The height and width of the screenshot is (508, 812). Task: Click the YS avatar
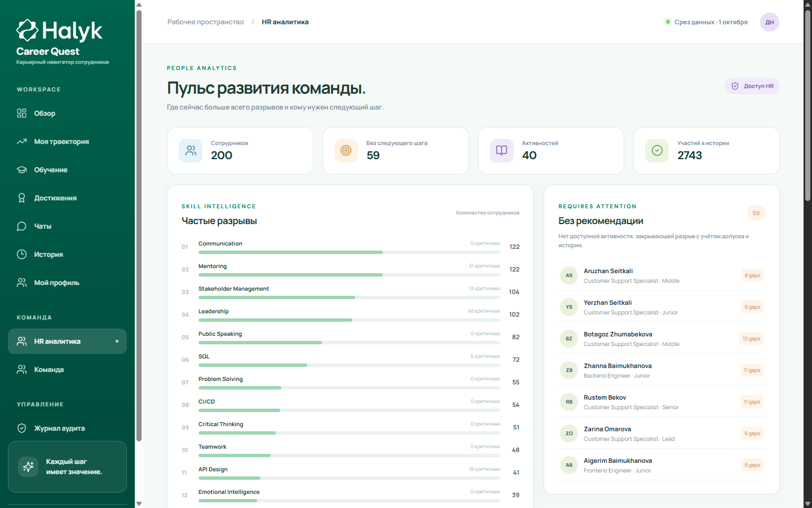tap(569, 307)
